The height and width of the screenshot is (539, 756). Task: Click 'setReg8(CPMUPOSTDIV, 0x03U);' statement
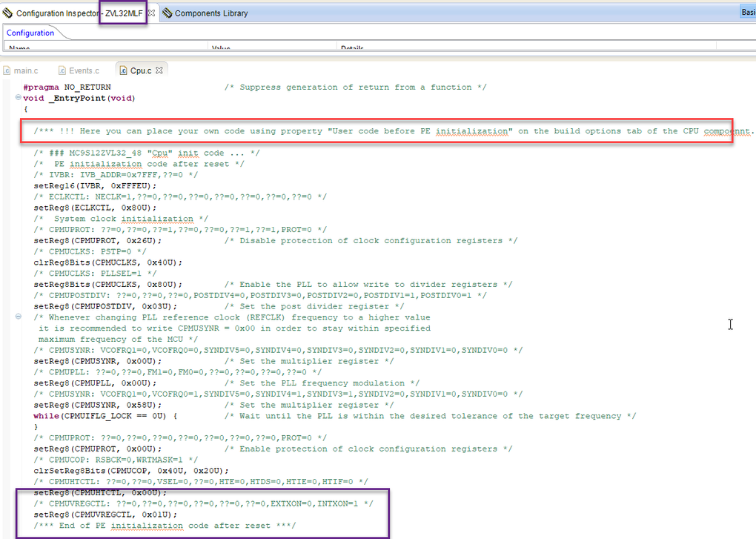coord(105,307)
